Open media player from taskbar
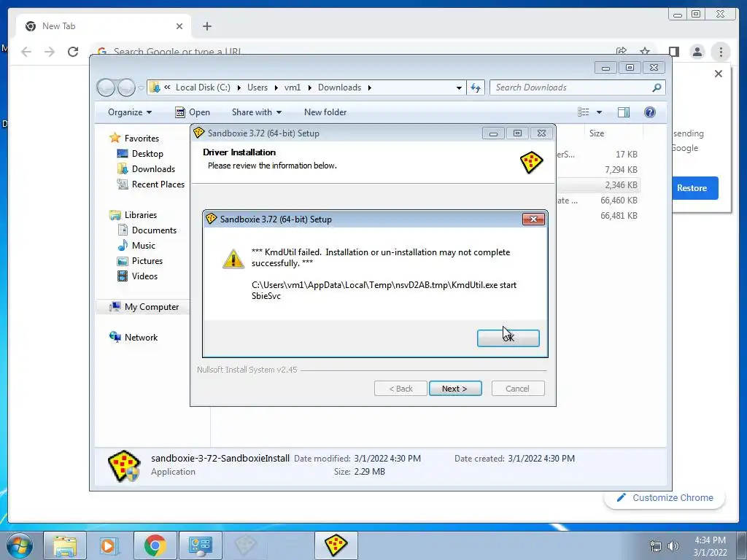 pos(109,545)
